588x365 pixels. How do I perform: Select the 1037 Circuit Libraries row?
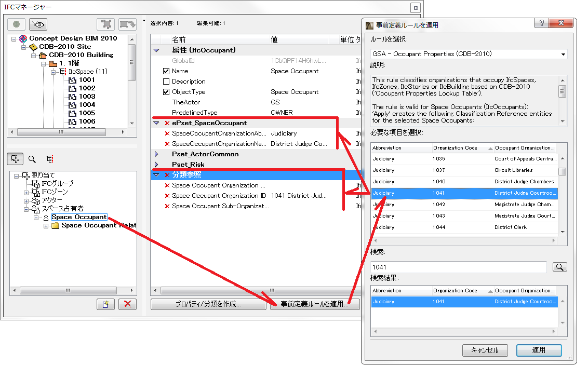pyautogui.click(x=464, y=170)
